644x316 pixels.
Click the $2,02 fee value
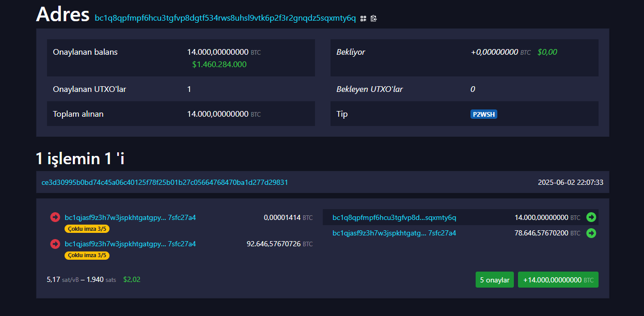tap(132, 279)
